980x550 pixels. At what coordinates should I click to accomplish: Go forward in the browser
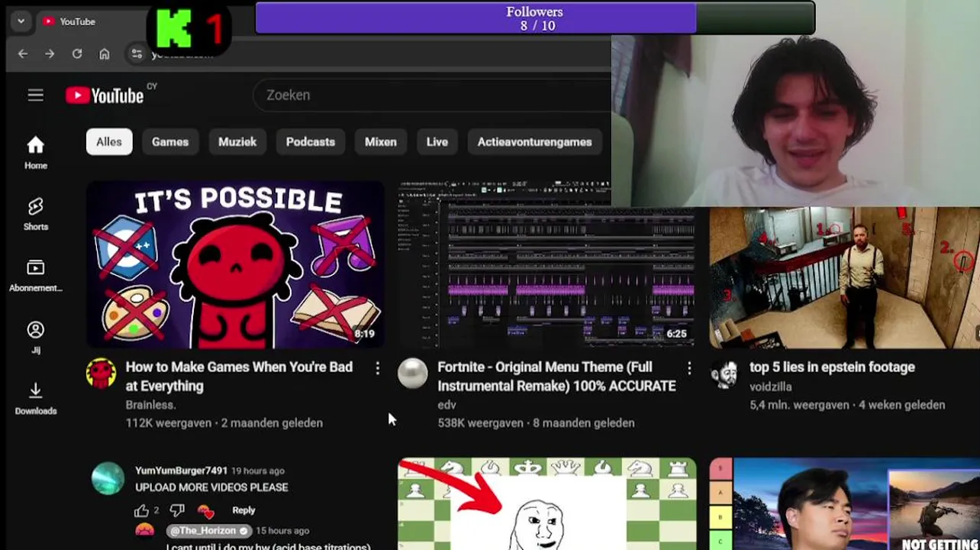pyautogui.click(x=50, y=53)
